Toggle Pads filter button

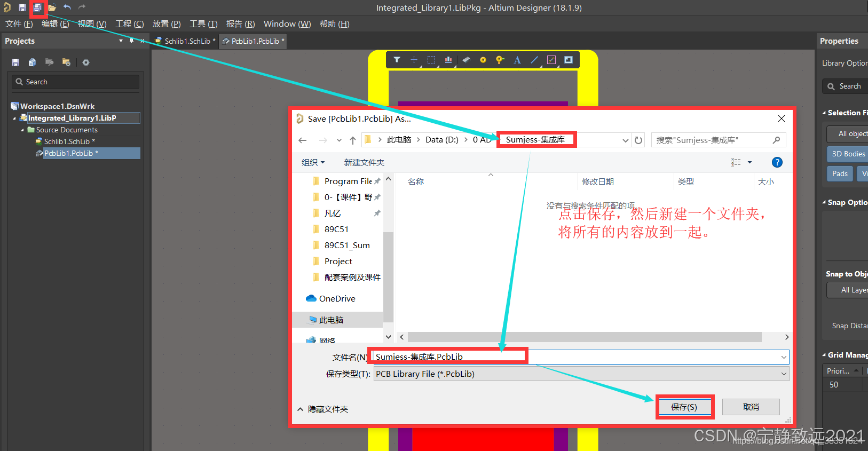[x=840, y=173]
